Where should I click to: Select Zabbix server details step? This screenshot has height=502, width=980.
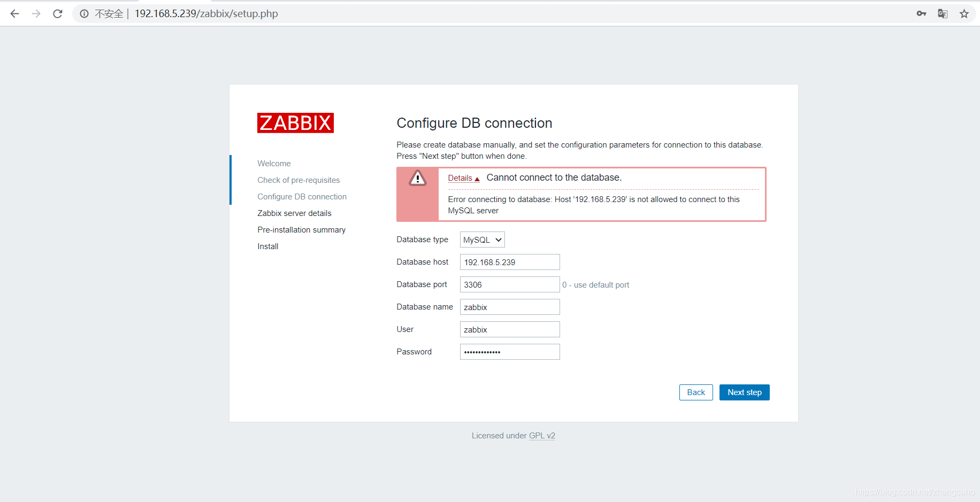[x=294, y=213]
